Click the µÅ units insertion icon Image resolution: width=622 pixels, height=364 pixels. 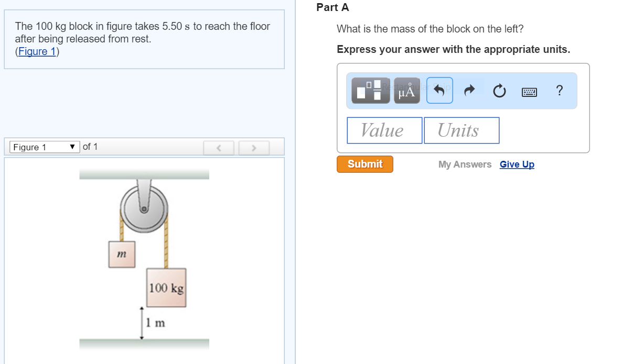click(406, 90)
